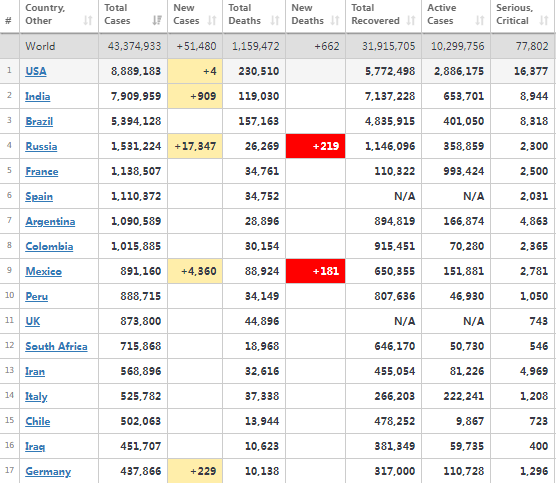
Task: Sort by New Cases arrow icon
Action: tap(212, 21)
